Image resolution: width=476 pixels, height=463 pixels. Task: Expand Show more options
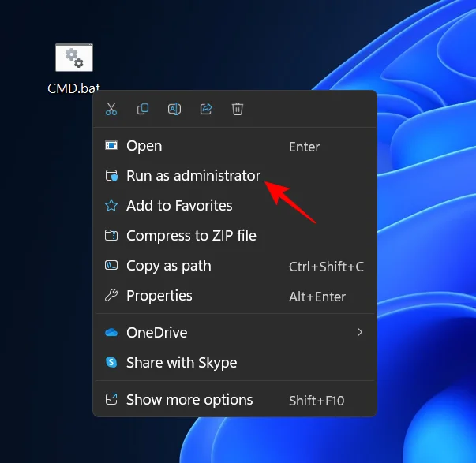[189, 400]
